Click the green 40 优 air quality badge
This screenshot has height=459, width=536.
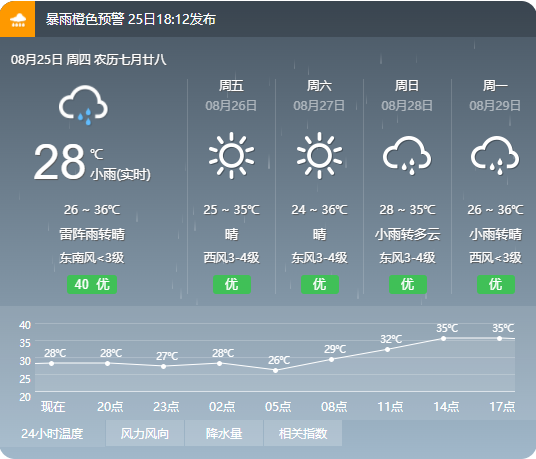pos(92,284)
